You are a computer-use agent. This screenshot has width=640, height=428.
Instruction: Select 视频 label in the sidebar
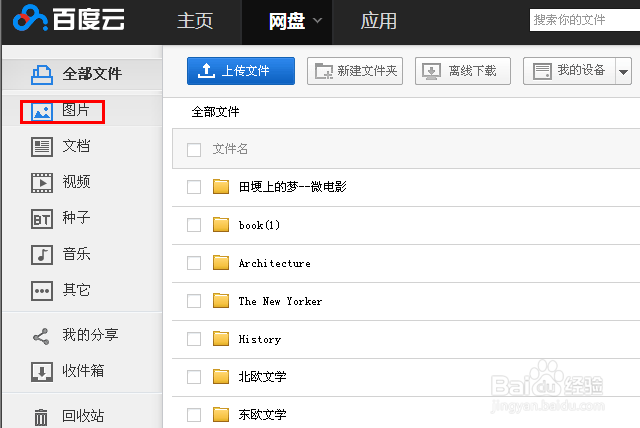[x=76, y=182]
